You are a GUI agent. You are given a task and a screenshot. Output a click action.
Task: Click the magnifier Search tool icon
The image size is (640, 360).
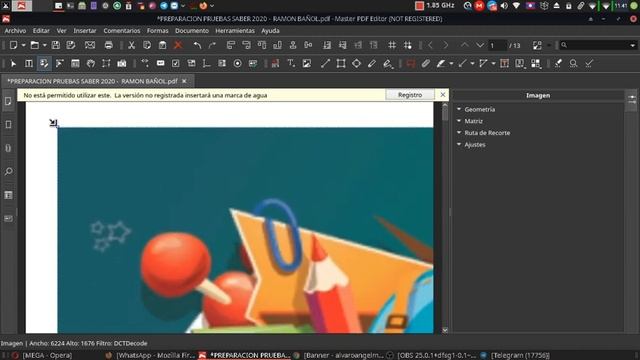click(573, 64)
